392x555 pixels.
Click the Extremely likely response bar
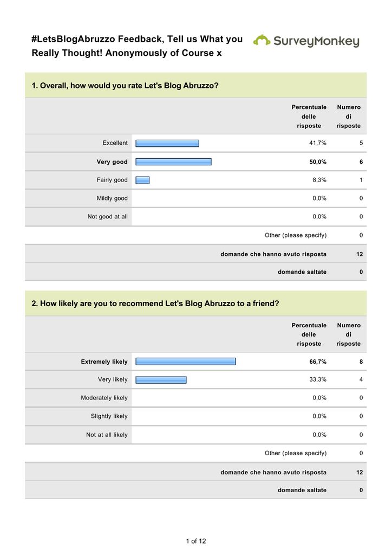[186, 362]
